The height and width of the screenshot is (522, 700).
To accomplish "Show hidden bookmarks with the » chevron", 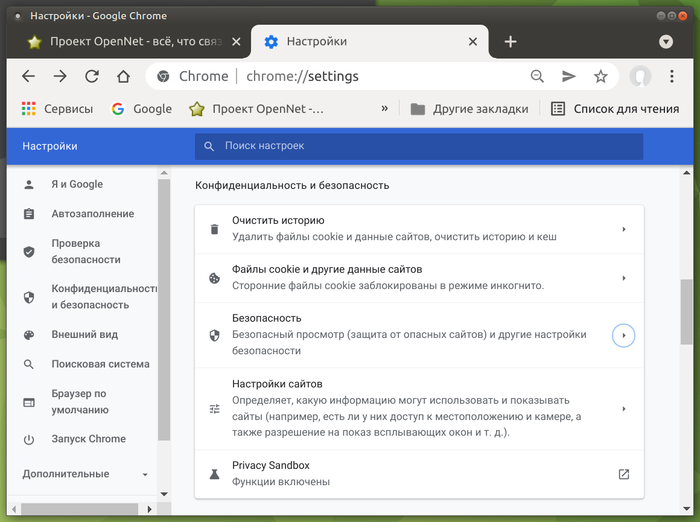I will coord(384,108).
